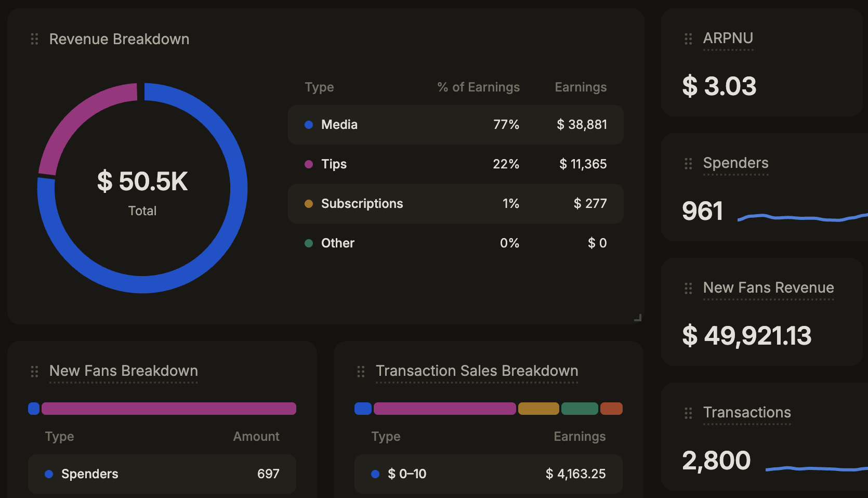The height and width of the screenshot is (498, 868).
Task: Grab the New Fans Breakdown drag handle
Action: click(34, 372)
